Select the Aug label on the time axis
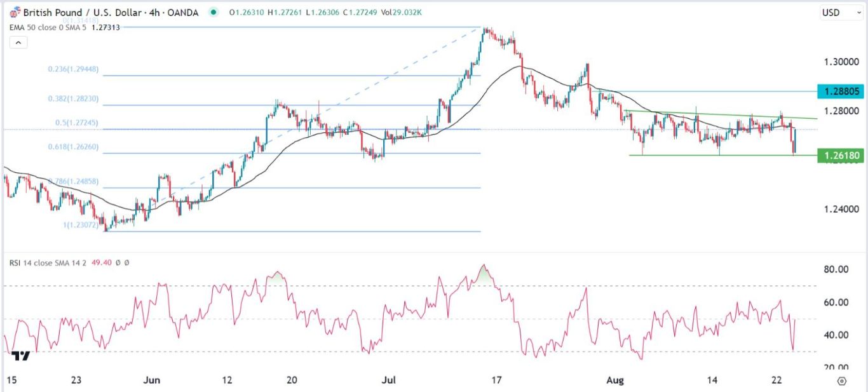This screenshot has height=392, width=868. (616, 379)
